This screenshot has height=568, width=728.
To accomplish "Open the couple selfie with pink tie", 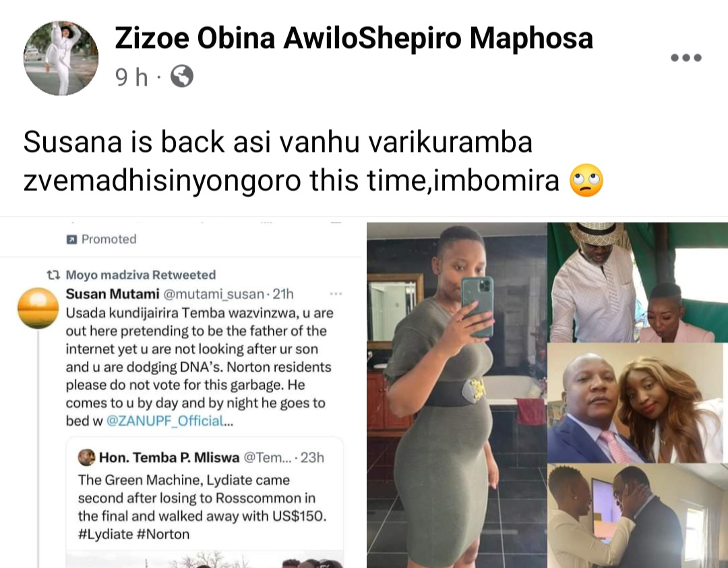I will click(x=638, y=403).
